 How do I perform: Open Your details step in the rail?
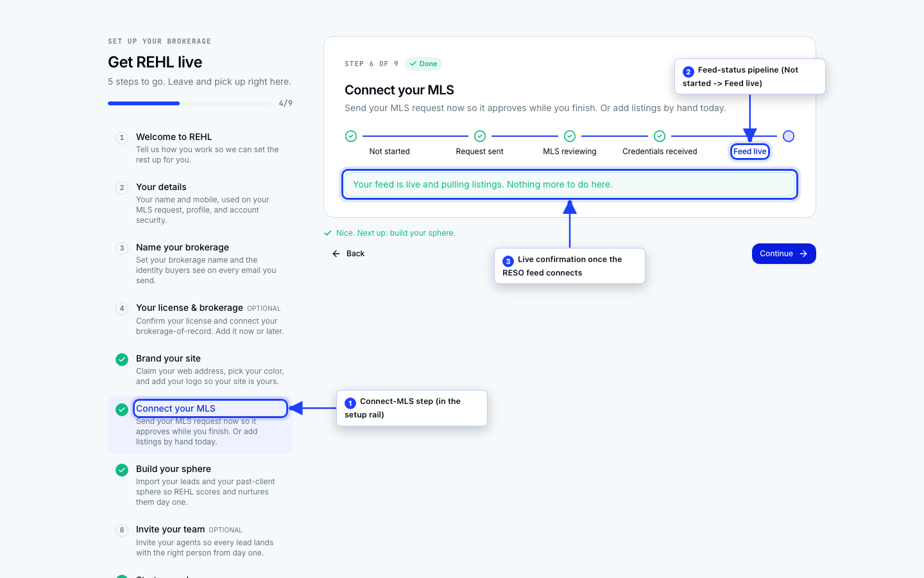(200, 204)
